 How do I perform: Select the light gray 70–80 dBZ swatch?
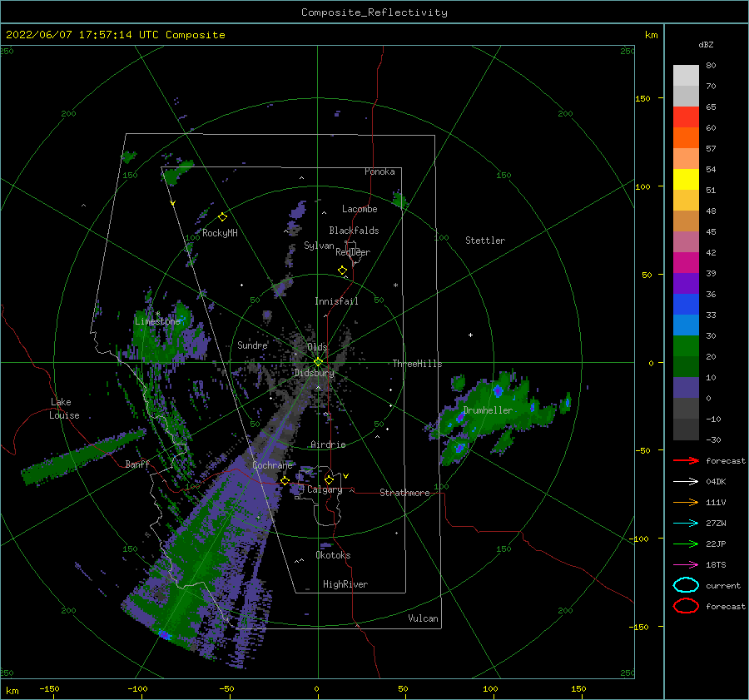pyautogui.click(x=686, y=76)
